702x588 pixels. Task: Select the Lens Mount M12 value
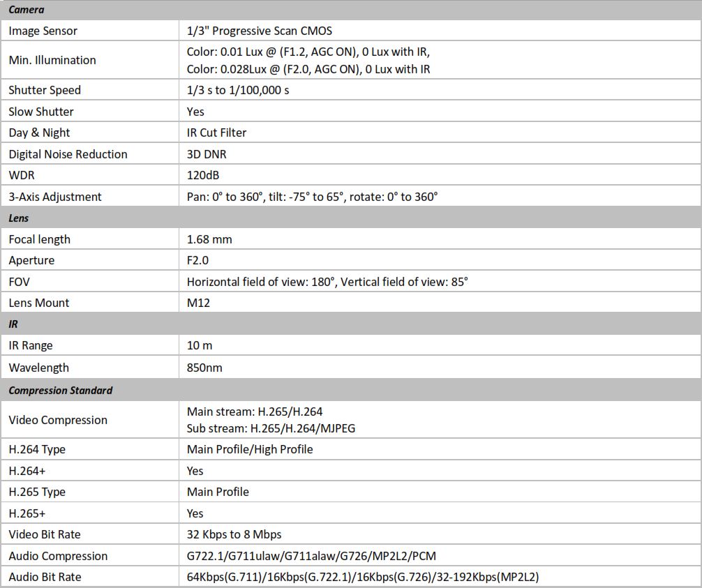198,303
